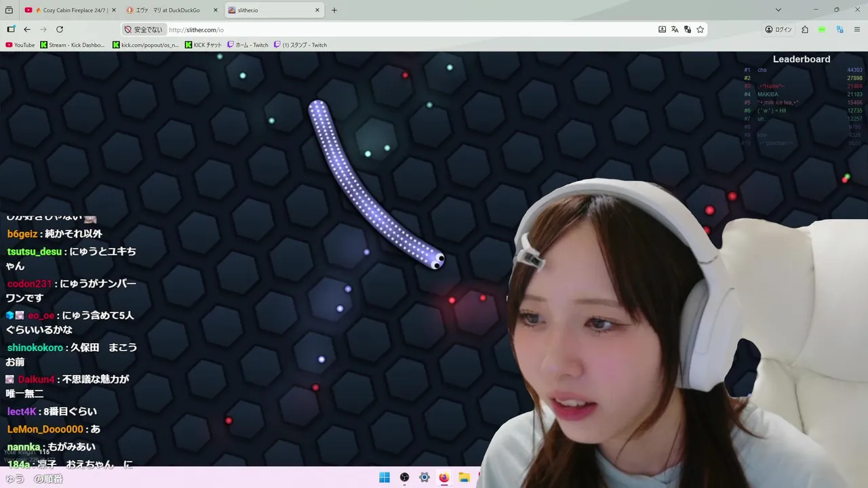Close the slither.io tab
Screen dimensions: 868x488
tap(317, 10)
